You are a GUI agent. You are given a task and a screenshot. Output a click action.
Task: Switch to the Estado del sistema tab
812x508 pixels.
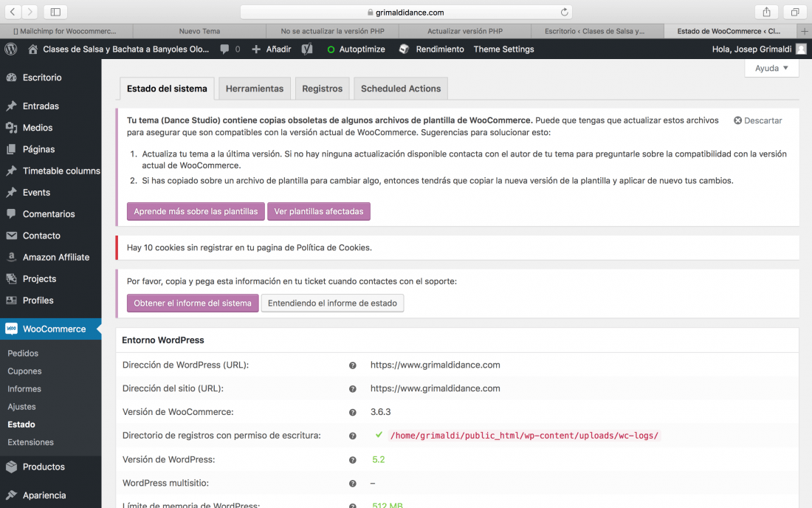167,89
